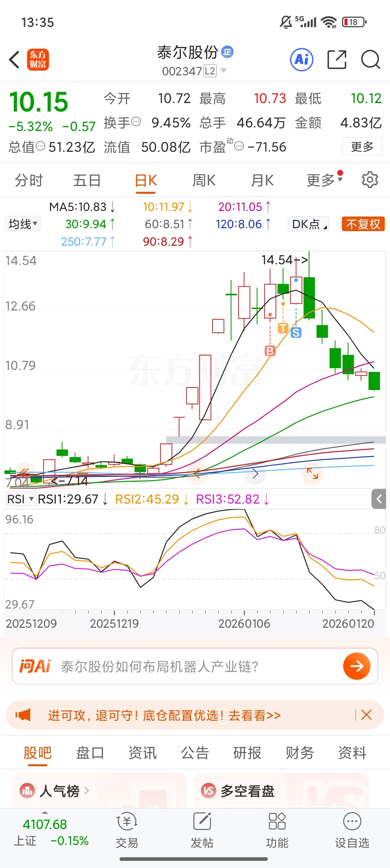The image size is (390, 868).
Task: Tap the 更多 quote details button
Action: click(x=362, y=146)
